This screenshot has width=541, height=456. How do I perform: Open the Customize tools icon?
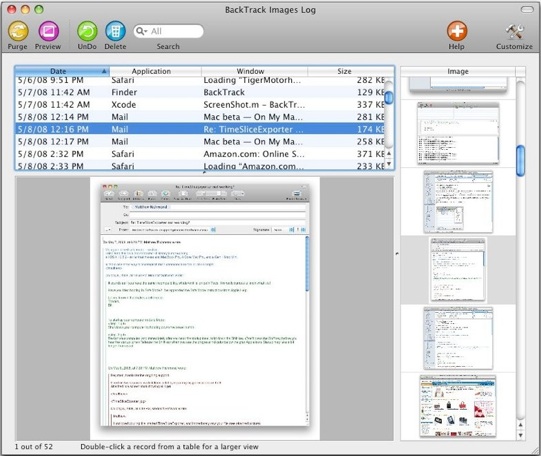[x=514, y=31]
